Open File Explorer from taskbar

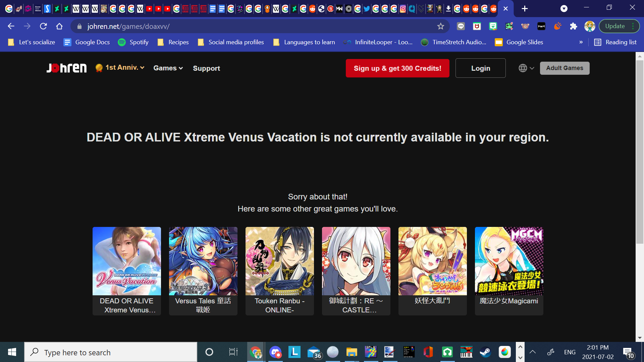coord(352,352)
